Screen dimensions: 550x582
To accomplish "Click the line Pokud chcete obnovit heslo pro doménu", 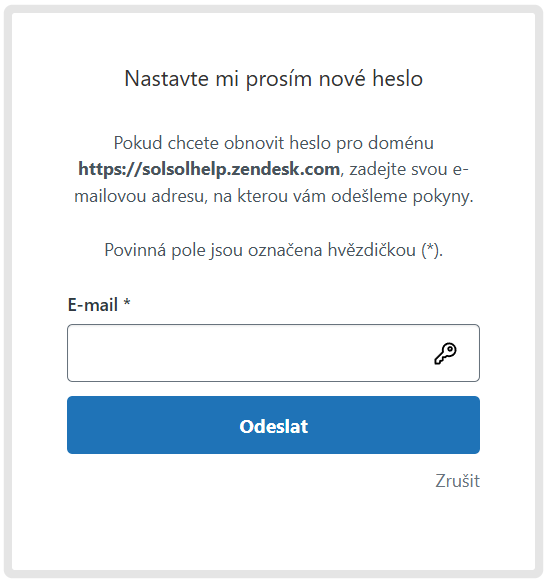I will click(x=274, y=143).
